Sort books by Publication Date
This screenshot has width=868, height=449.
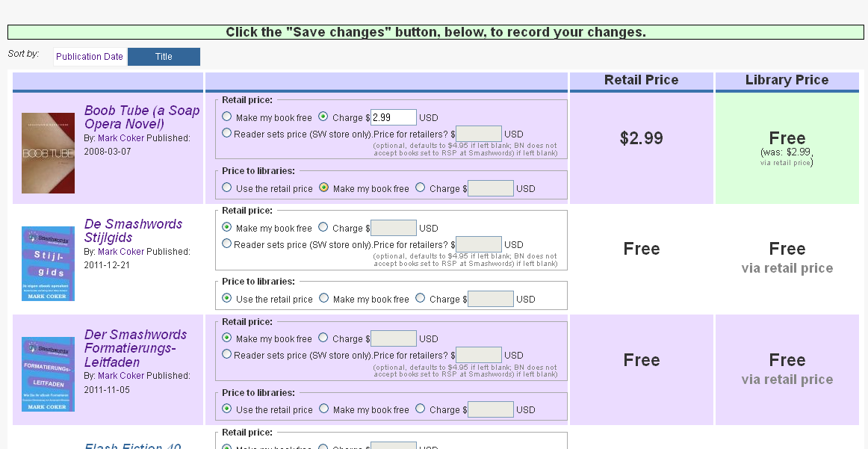pyautogui.click(x=89, y=57)
